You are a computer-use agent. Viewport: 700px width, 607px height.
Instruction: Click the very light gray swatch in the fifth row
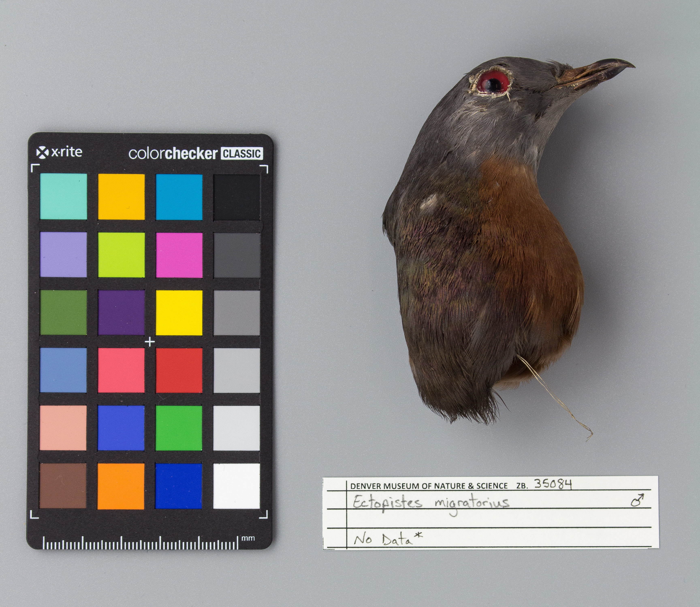pos(237,428)
